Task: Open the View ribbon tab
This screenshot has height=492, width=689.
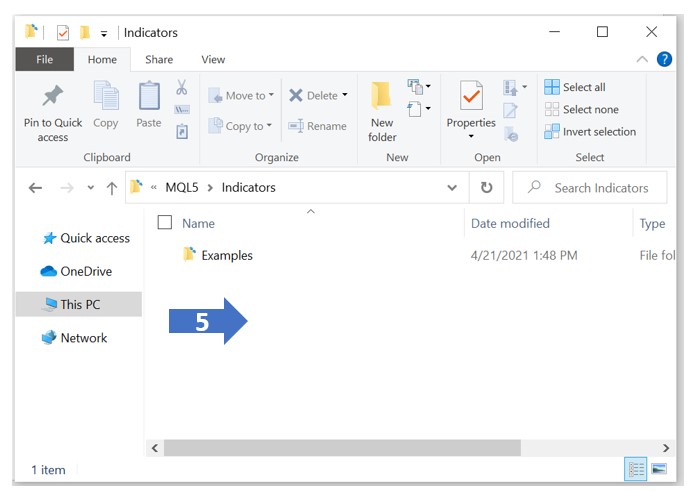Action: pos(213,60)
